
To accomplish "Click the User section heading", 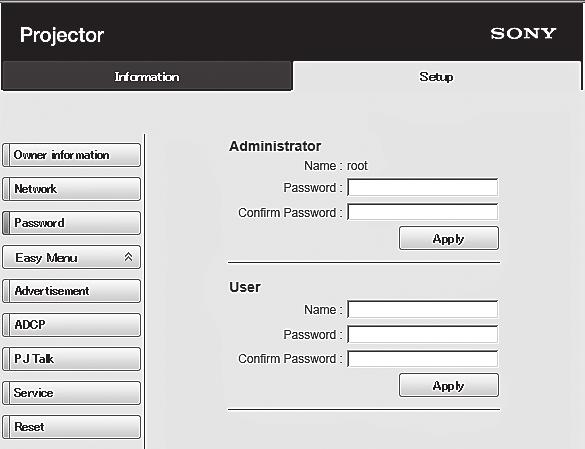I will pyautogui.click(x=245, y=287).
